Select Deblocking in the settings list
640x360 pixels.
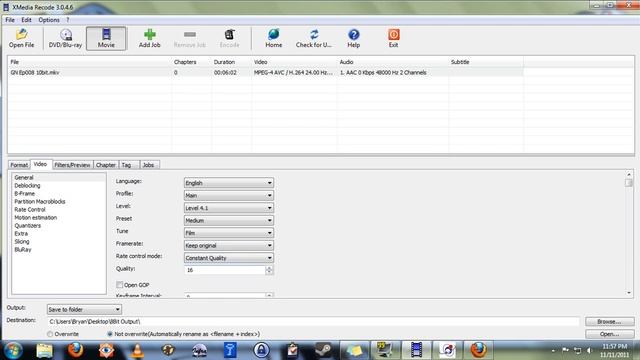(x=27, y=185)
